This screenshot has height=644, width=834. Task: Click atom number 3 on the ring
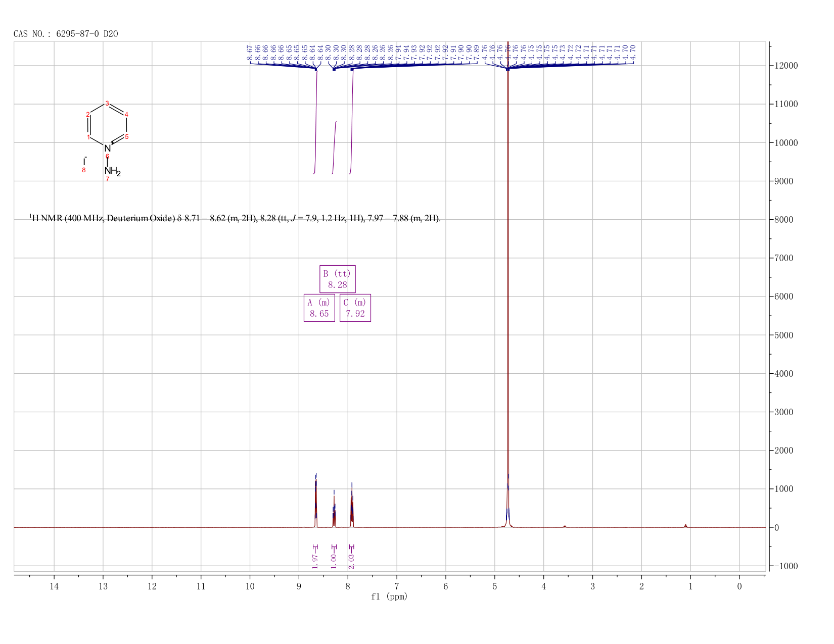coord(107,103)
